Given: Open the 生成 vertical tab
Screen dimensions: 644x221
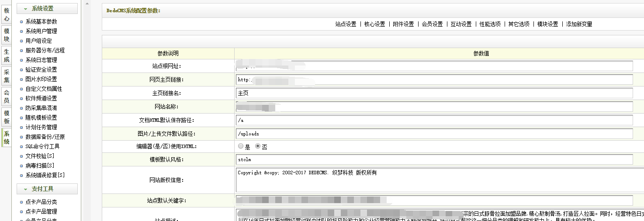Looking at the screenshot, I should [7, 55].
